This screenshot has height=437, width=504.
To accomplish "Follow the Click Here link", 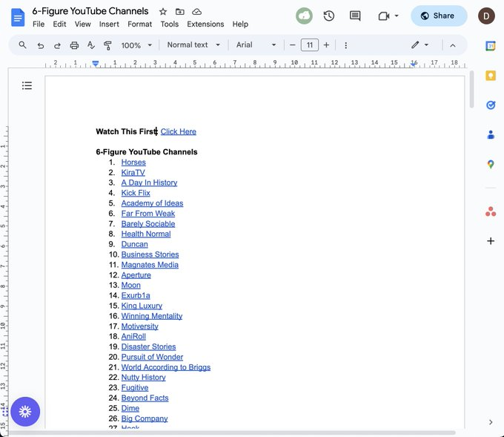I will 179,131.
